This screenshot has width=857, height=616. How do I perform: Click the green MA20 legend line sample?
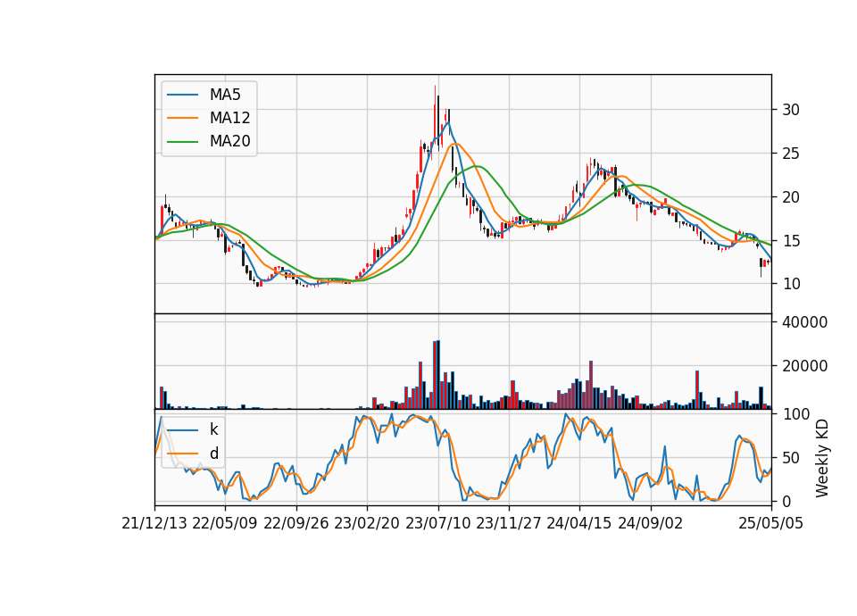(x=182, y=142)
